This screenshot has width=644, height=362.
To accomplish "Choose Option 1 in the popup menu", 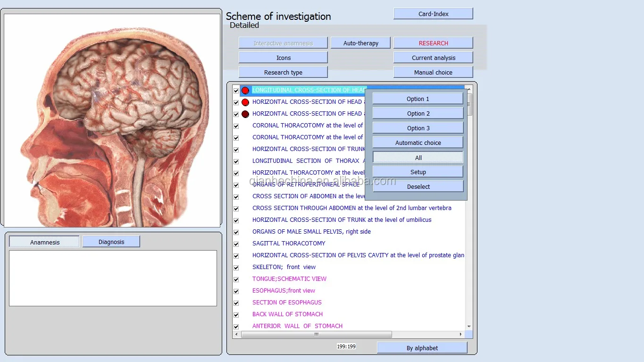I will (418, 99).
